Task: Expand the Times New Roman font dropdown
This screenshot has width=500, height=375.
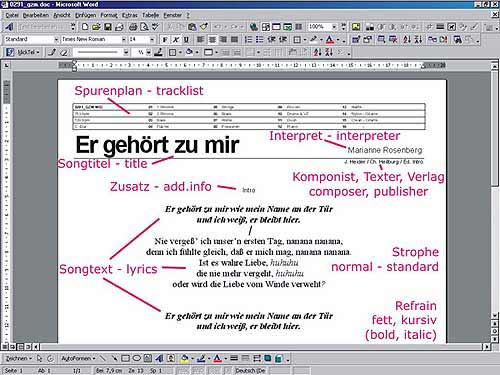Action: tap(124, 39)
